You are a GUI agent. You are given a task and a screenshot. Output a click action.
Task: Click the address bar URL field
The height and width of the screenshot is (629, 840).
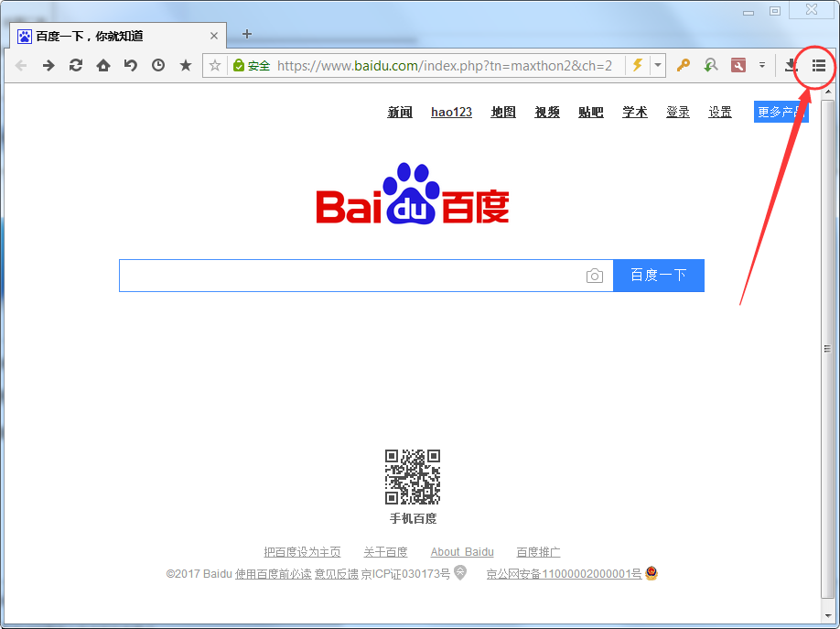tap(445, 65)
